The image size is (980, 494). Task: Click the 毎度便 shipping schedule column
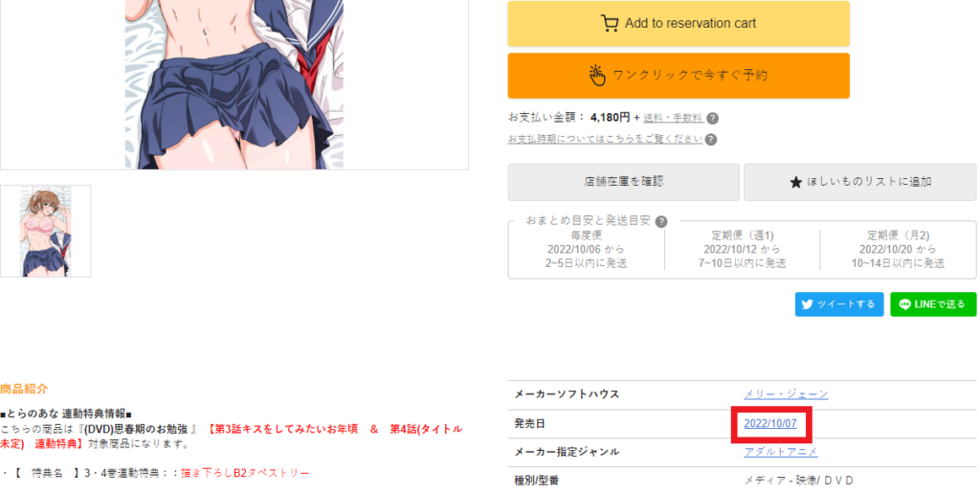[587, 250]
